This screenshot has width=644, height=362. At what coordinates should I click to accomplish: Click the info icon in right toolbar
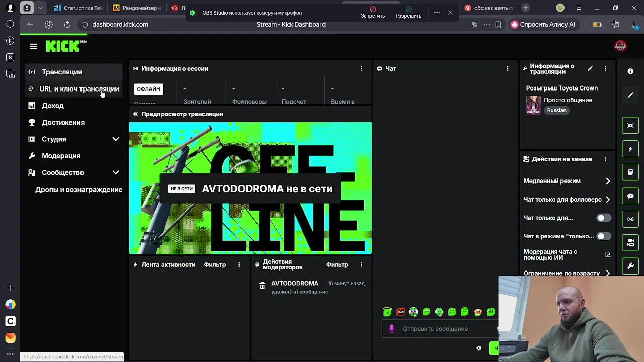point(630,71)
